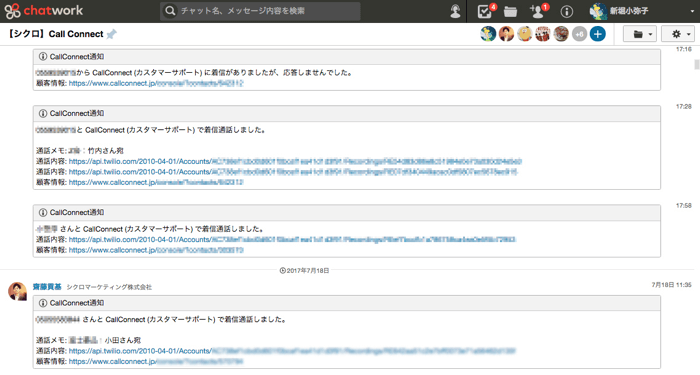Open the first member avatar in chat header
Viewport: 700px width, 375px height.
coord(488,34)
